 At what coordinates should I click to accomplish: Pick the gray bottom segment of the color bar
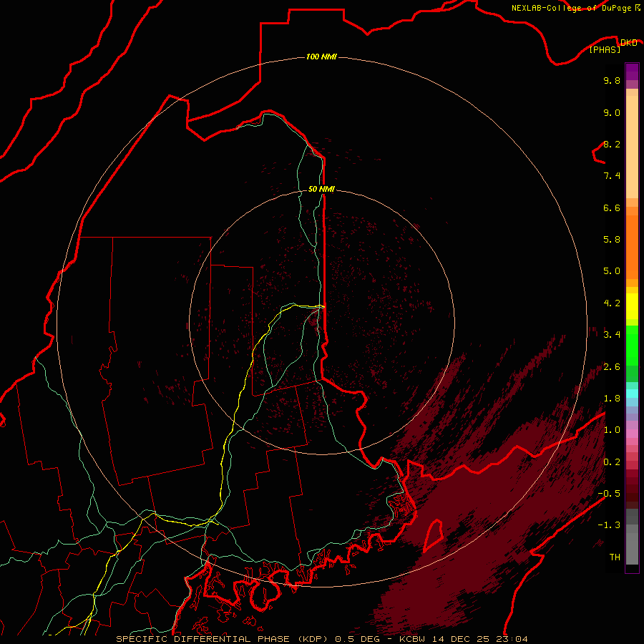(632, 548)
